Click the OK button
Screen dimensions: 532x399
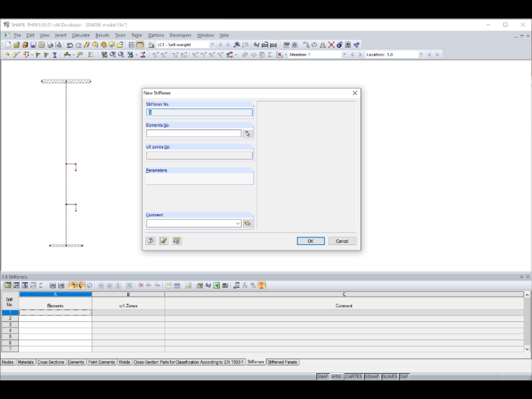tap(310, 241)
